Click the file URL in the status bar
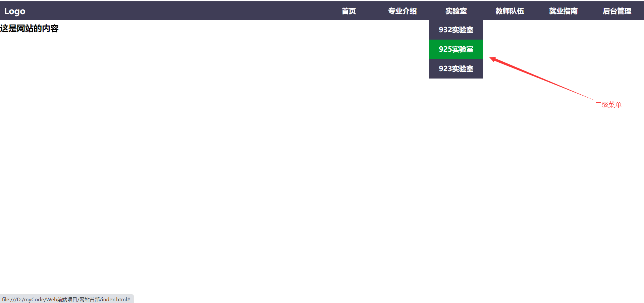The width and height of the screenshot is (644, 303). pyautogui.click(x=66, y=299)
